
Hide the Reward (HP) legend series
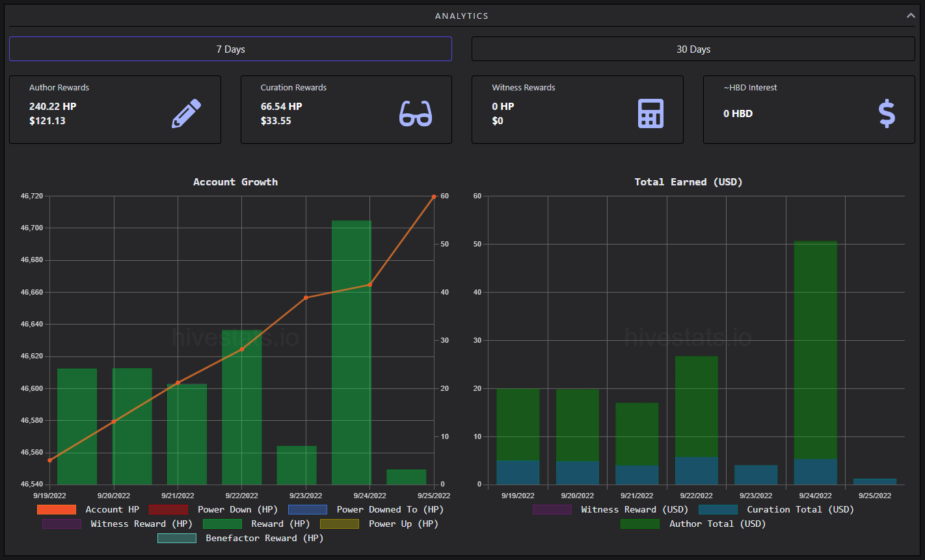click(x=222, y=524)
